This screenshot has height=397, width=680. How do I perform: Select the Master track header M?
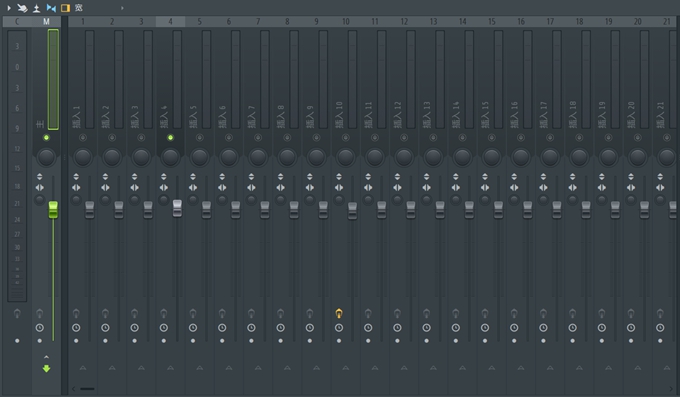(46, 21)
